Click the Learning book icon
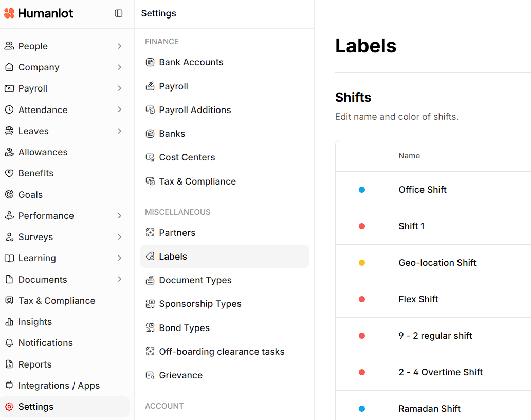531x420 pixels. tap(9, 258)
